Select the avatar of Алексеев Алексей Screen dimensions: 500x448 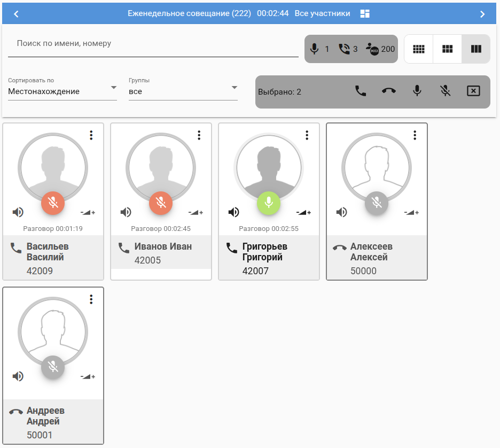377,167
